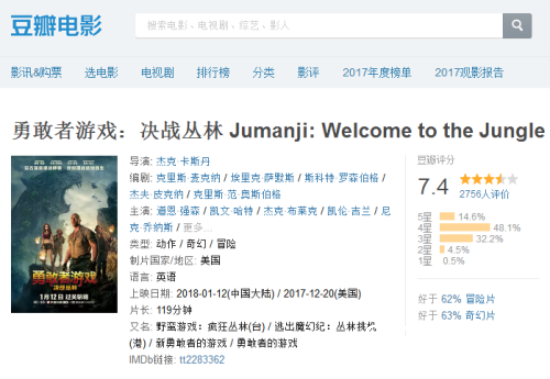The height and width of the screenshot is (379, 550).
Task: Click the 动作 genre text
Action: coord(166,244)
